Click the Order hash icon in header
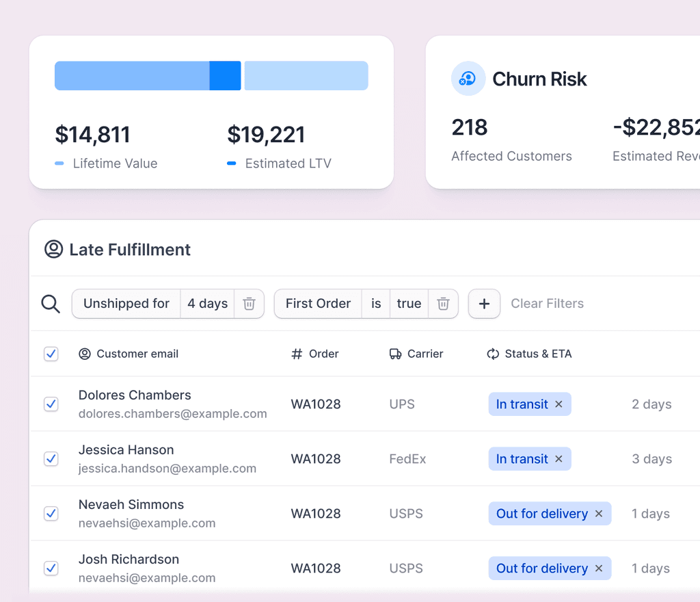Screen dimensions: 700x602 click(297, 354)
